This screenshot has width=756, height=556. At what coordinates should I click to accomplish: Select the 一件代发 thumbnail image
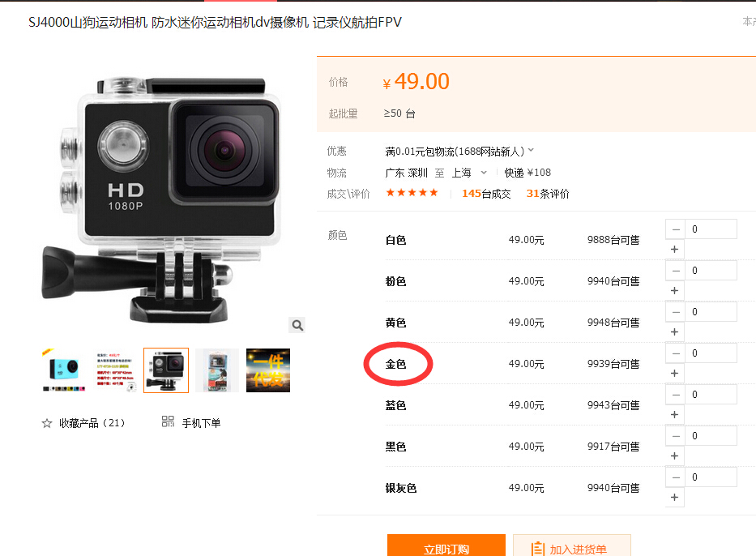pyautogui.click(x=268, y=370)
